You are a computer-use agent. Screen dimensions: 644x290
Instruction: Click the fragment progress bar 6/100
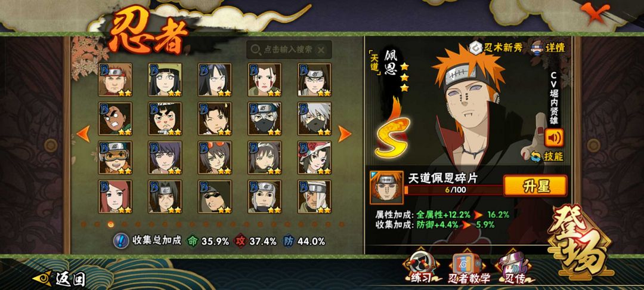pyautogui.click(x=453, y=190)
